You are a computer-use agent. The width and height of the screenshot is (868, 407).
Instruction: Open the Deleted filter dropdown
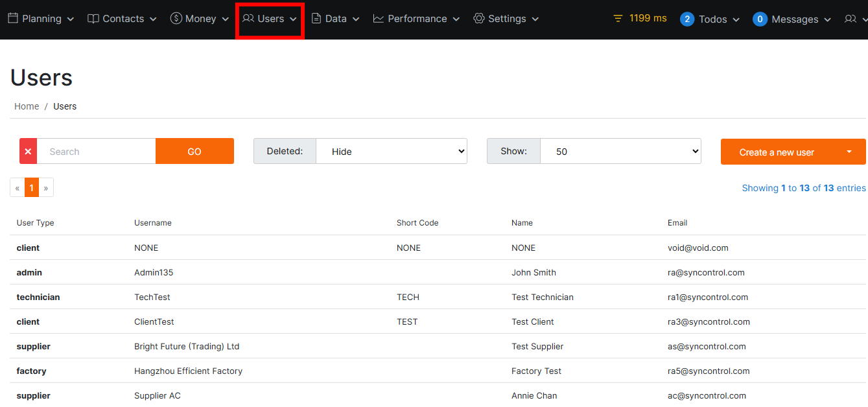[x=391, y=151]
